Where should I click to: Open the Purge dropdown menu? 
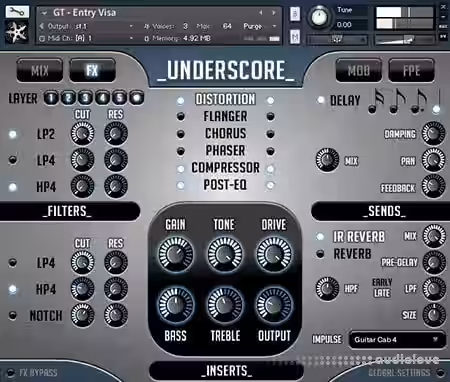point(260,26)
